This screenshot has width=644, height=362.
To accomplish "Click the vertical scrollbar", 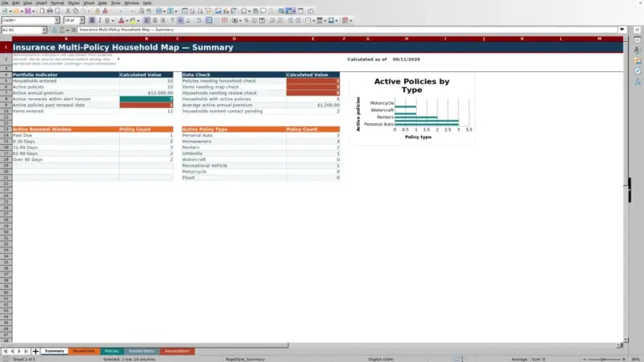I will tap(626, 189).
